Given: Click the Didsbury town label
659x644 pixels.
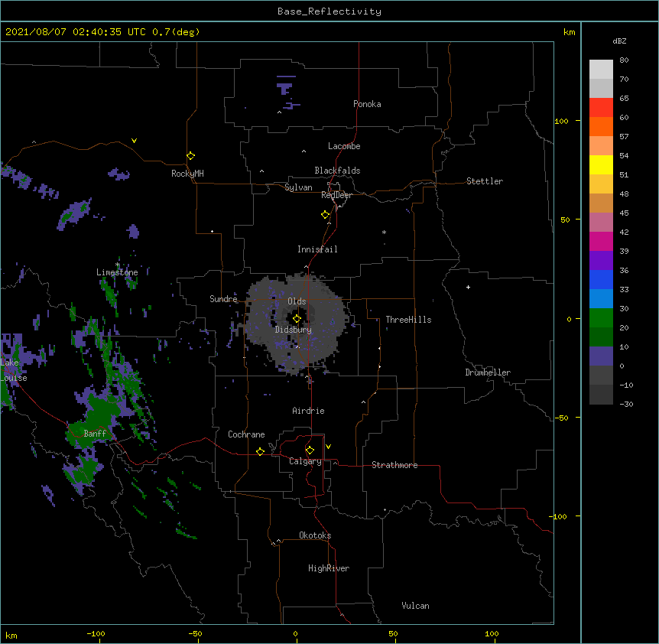Looking at the screenshot, I should pos(294,330).
